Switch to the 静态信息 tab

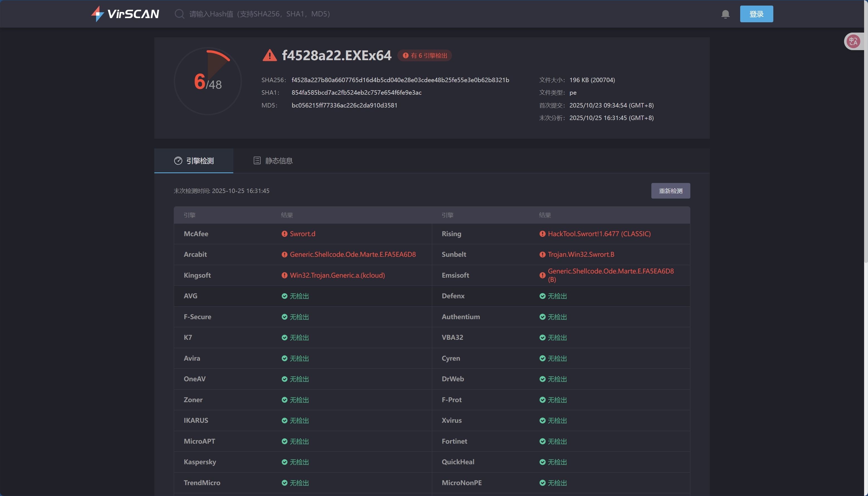278,161
